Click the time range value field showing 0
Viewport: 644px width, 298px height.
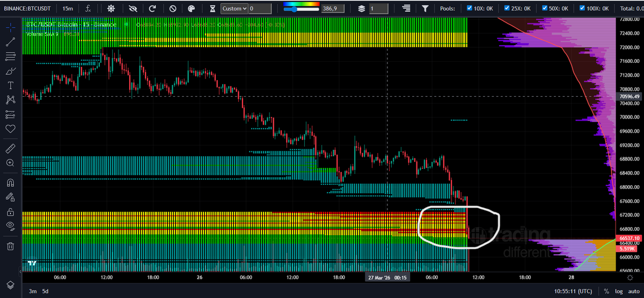pyautogui.click(x=260, y=9)
